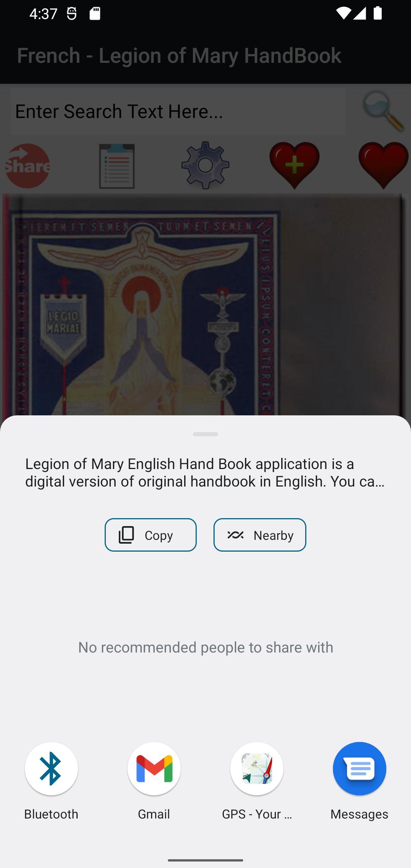411x868 pixels.
Task: Send with the Messages app
Action: 360,768
